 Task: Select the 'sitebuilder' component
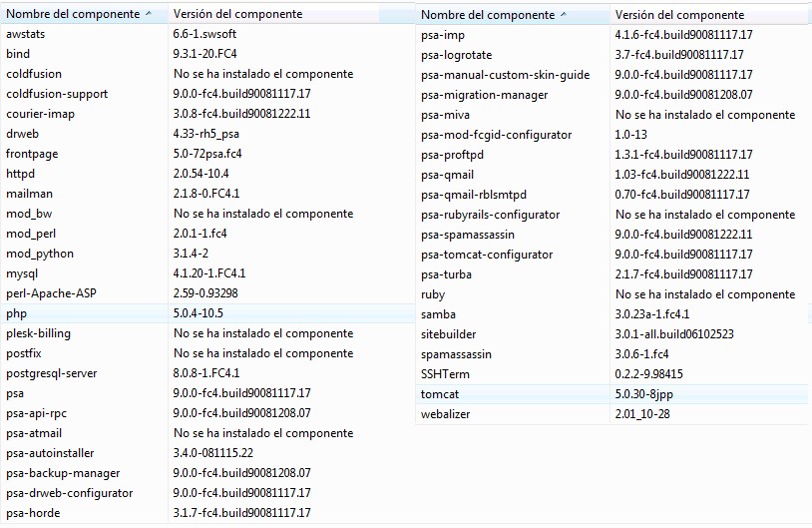[449, 334]
